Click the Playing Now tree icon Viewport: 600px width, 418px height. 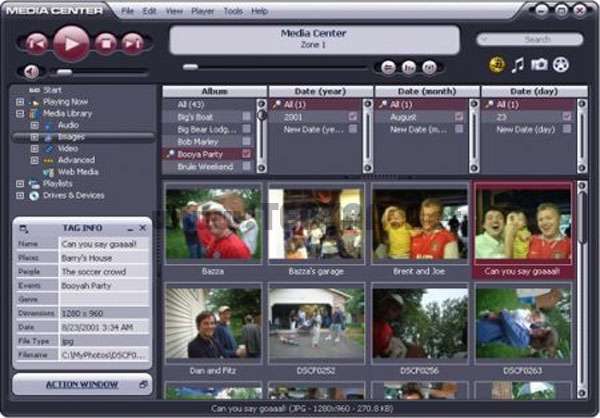point(35,102)
